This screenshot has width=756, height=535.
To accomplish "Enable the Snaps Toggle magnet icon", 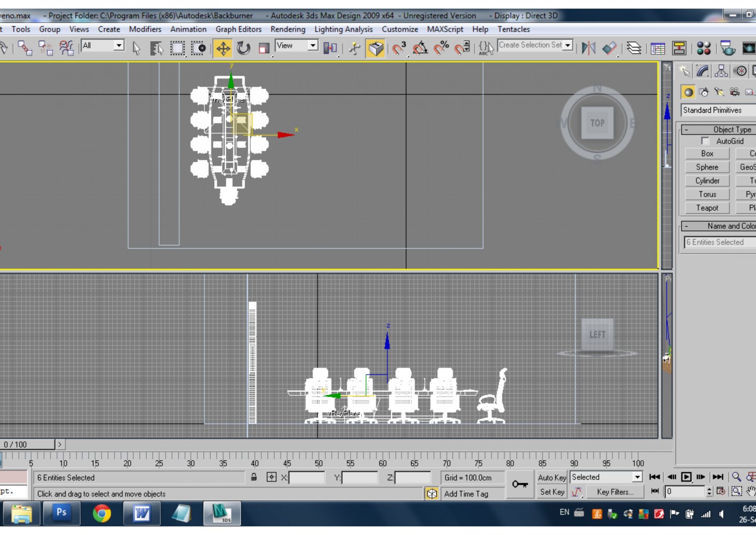I will coord(398,48).
